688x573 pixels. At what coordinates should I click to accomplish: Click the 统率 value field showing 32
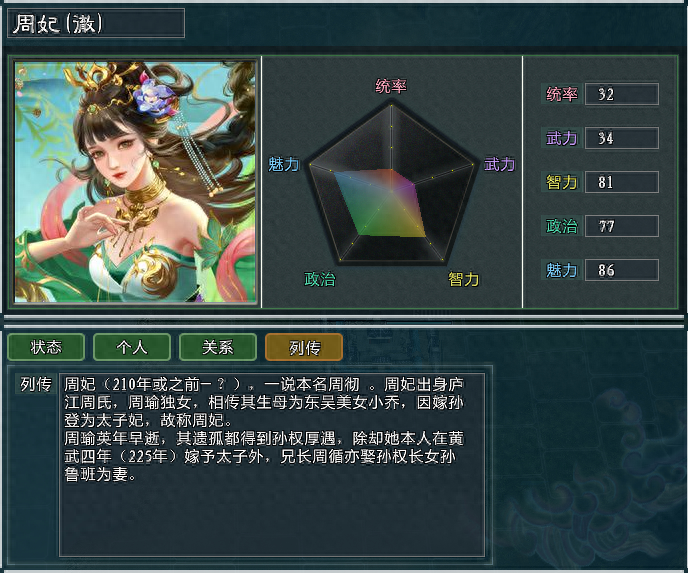622,94
